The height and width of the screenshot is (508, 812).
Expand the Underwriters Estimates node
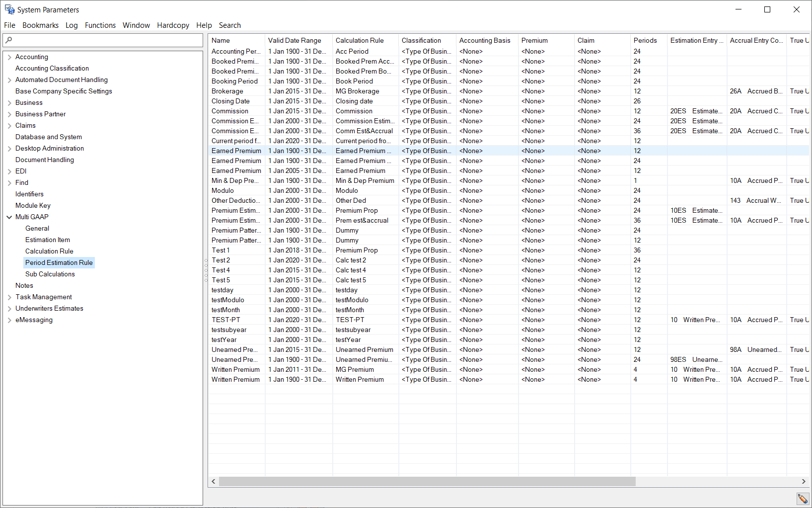9,309
